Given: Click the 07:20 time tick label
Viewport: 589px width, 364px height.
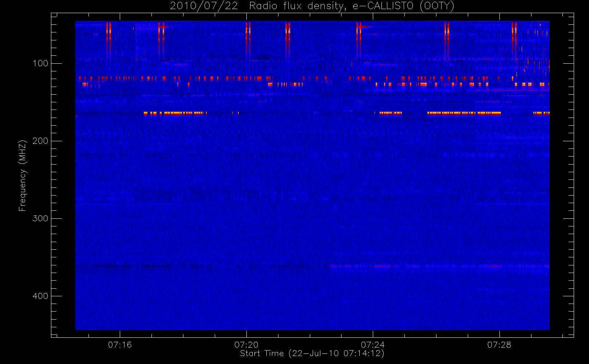Looking at the screenshot, I should click(x=246, y=345).
